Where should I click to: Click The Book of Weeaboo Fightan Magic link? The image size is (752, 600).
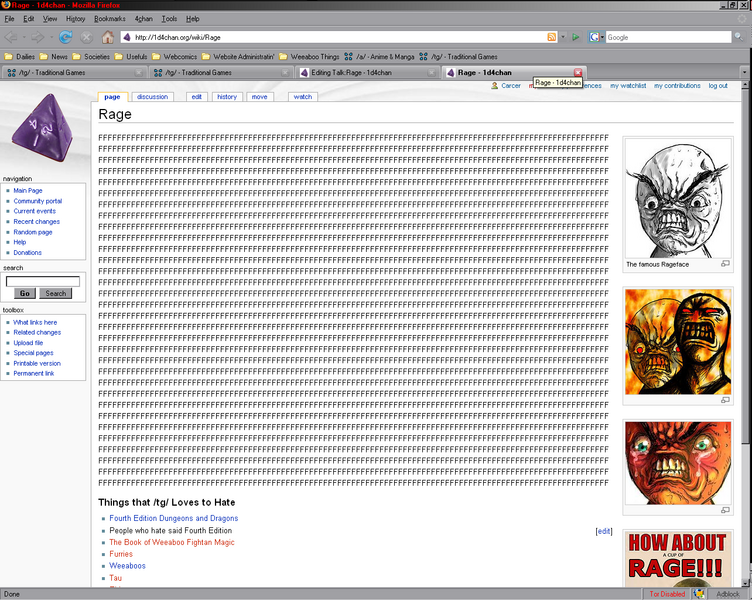click(172, 542)
